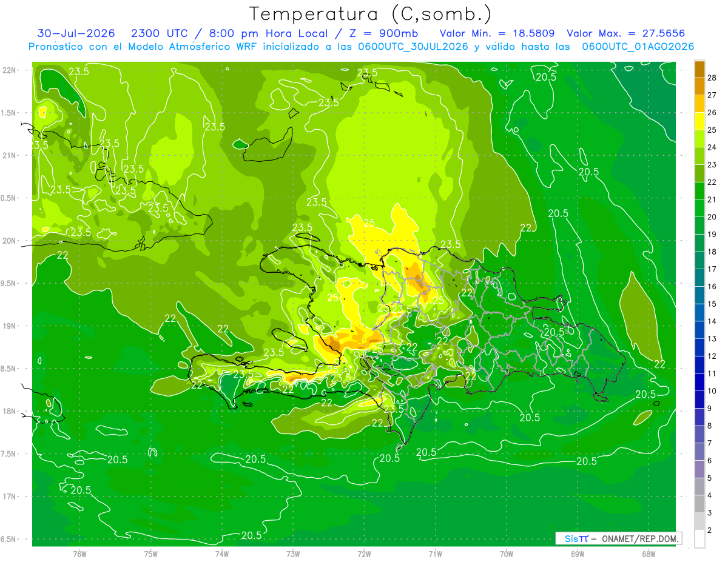Click the 'ONAMET/REP.DOM.' credit label

[641, 538]
